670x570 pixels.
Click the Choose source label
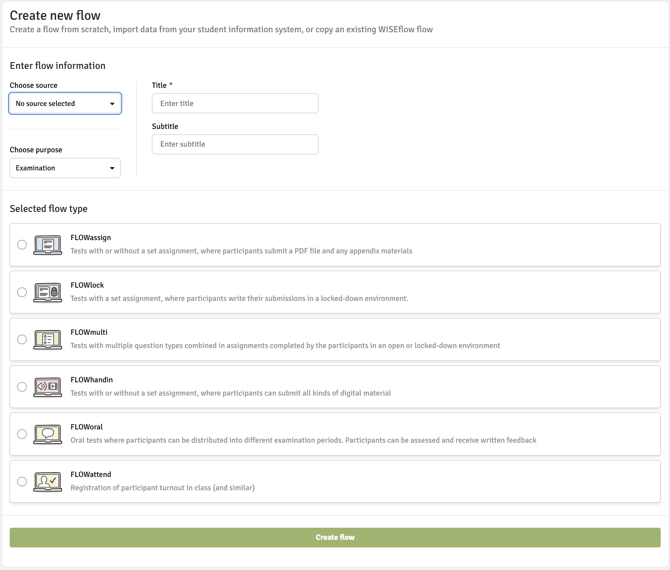point(33,85)
